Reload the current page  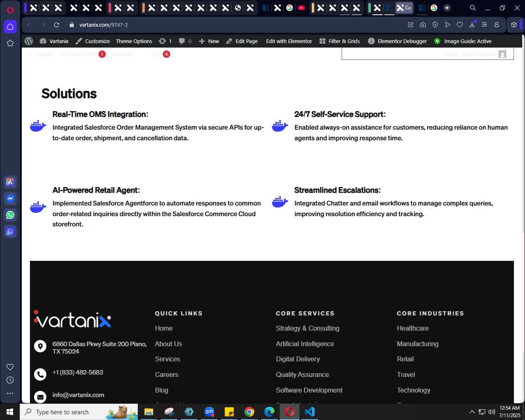point(57,25)
